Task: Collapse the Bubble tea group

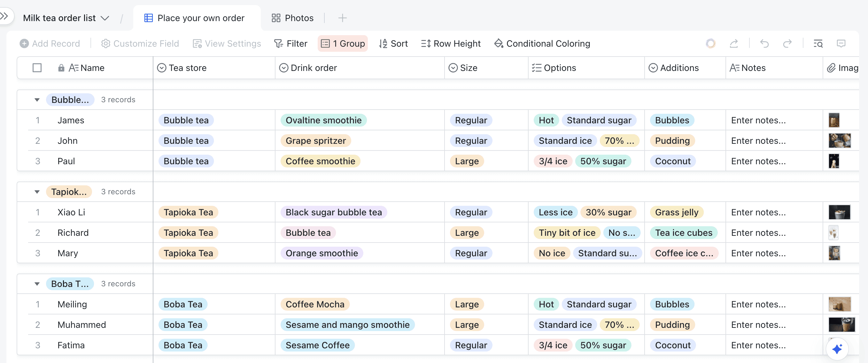Action: point(37,100)
